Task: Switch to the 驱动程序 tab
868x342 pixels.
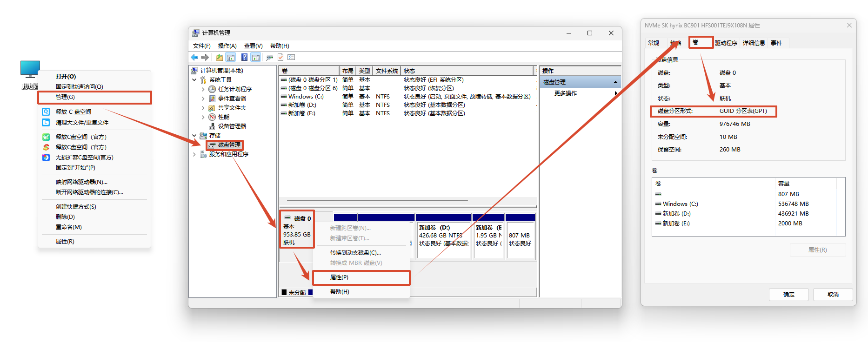Action: click(x=726, y=43)
